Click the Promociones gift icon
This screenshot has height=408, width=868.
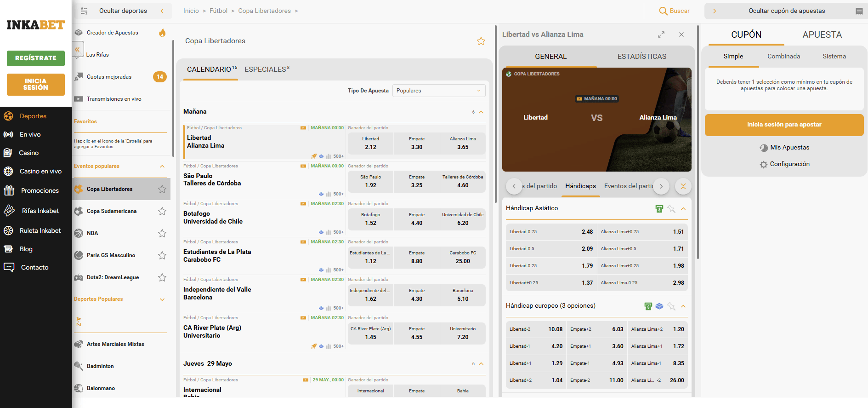(x=9, y=190)
